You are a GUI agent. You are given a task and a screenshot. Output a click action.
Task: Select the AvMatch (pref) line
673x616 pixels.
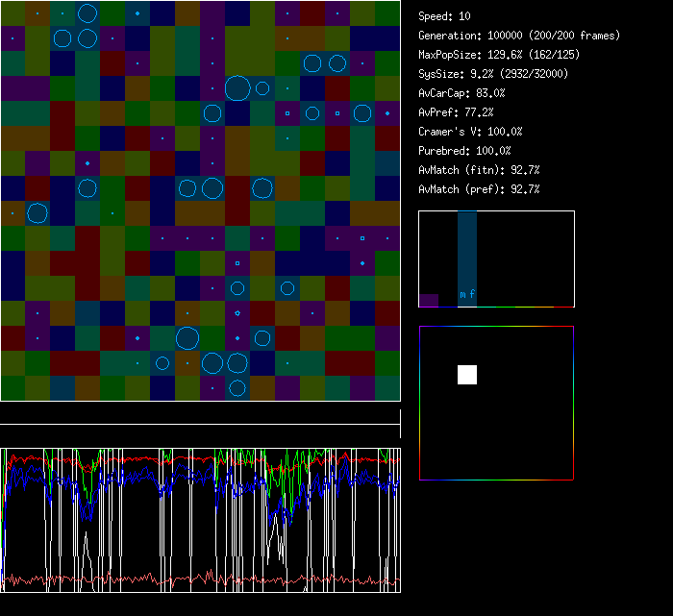(x=479, y=189)
